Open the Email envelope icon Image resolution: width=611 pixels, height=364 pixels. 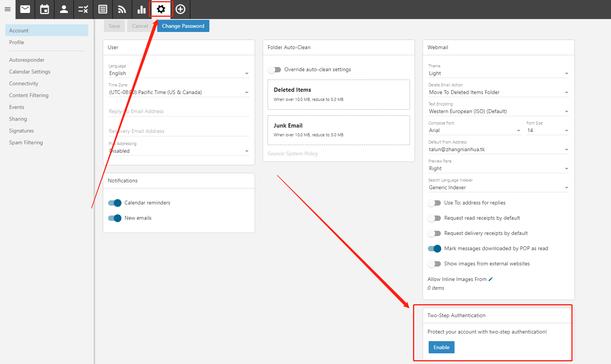[25, 9]
